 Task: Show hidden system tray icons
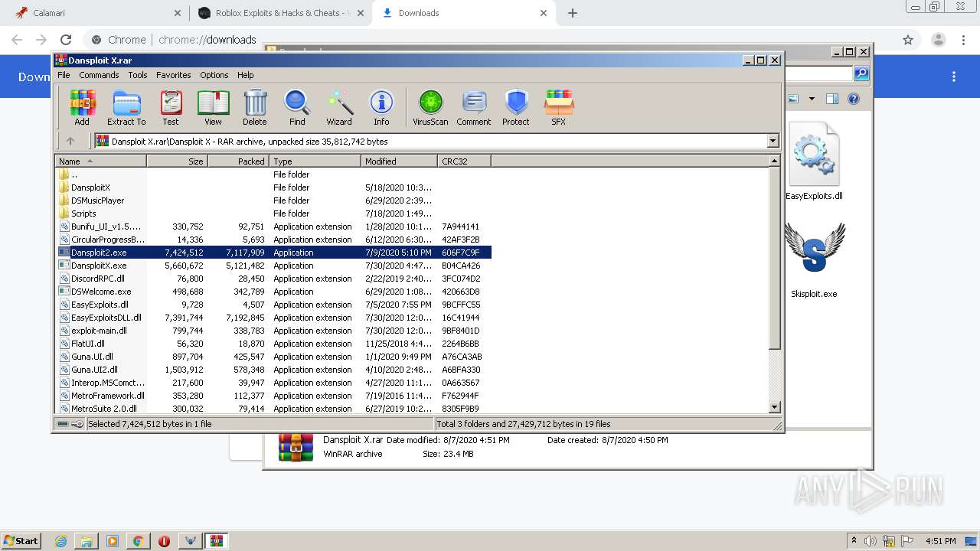pos(854,541)
